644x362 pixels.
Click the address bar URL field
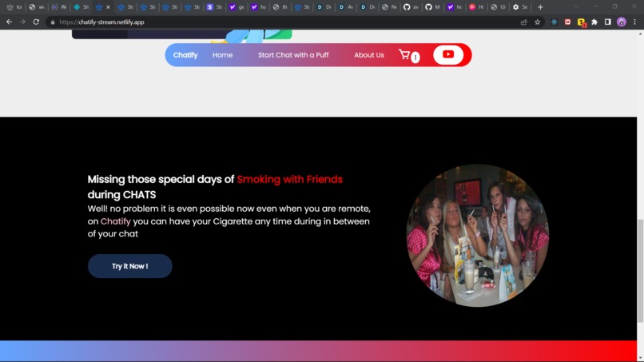(284, 22)
